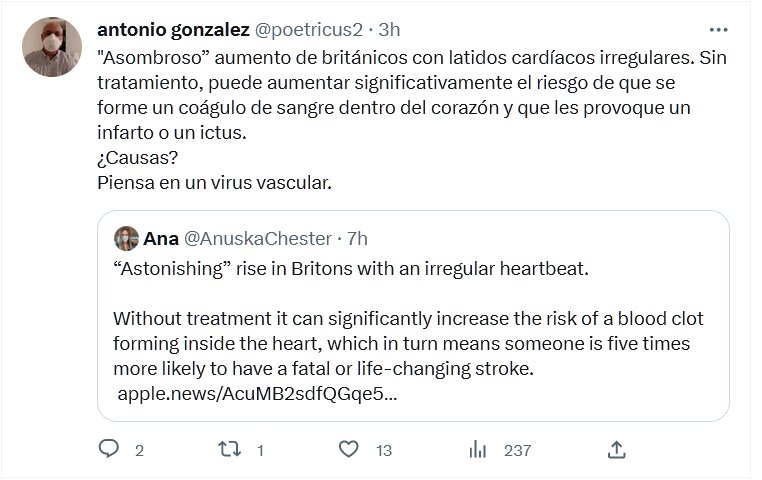Viewport: 762px width, 480px height.
Task: Click Ana's small avatar in quoted tweet
Action: click(x=126, y=238)
